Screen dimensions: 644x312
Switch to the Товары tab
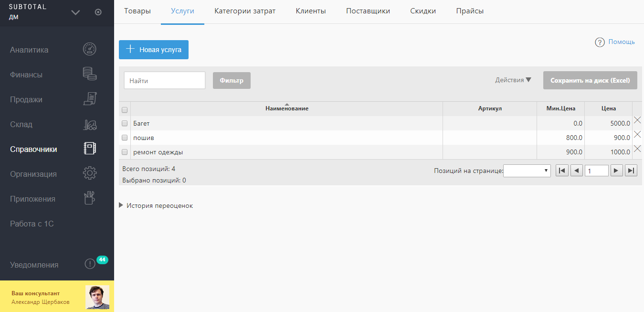[137, 10]
